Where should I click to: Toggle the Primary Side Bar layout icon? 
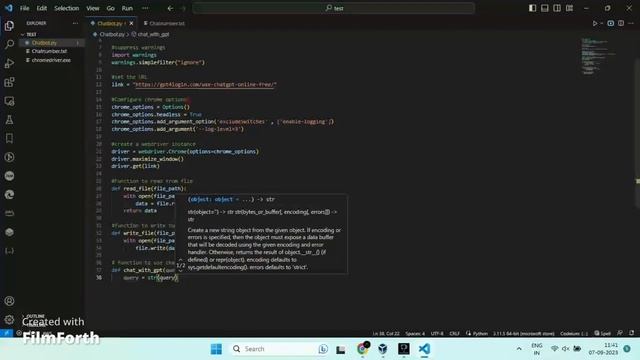532,8
